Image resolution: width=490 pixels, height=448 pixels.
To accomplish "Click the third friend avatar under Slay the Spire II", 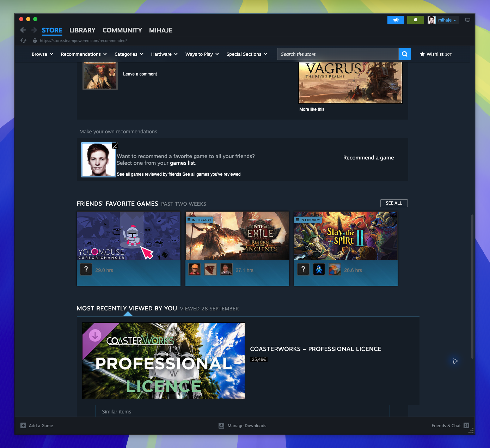I will pos(335,269).
